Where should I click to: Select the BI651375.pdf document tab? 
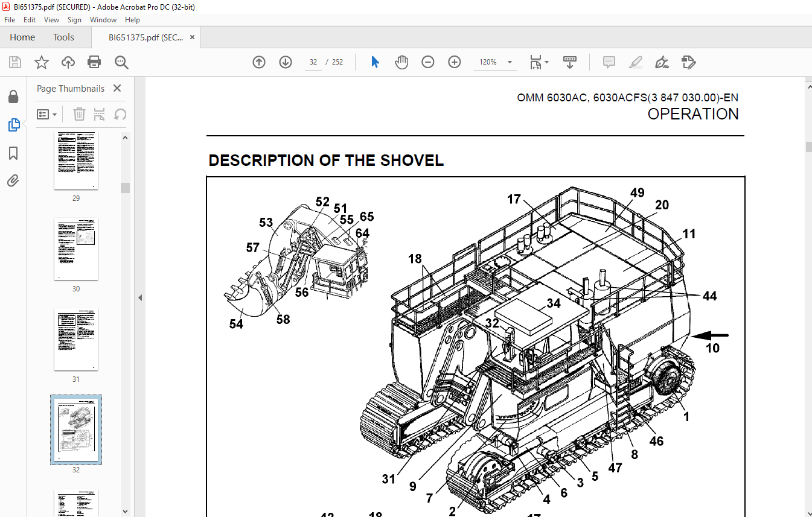coord(145,37)
